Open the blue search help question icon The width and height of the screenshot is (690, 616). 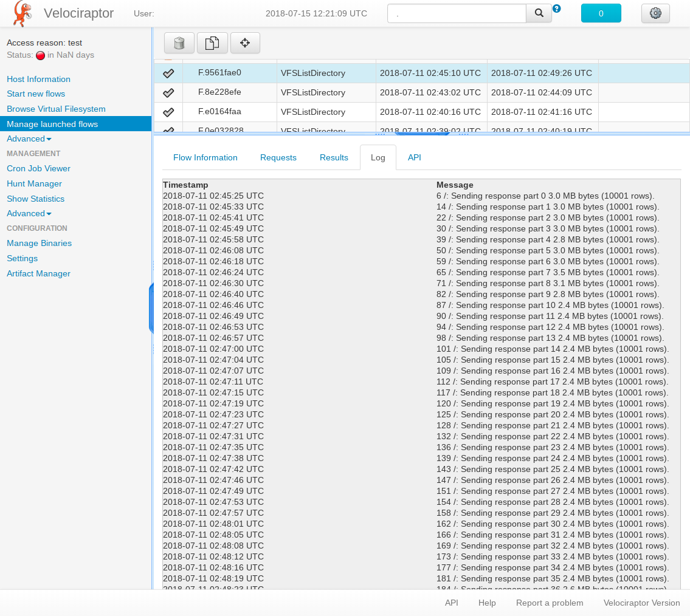(556, 9)
